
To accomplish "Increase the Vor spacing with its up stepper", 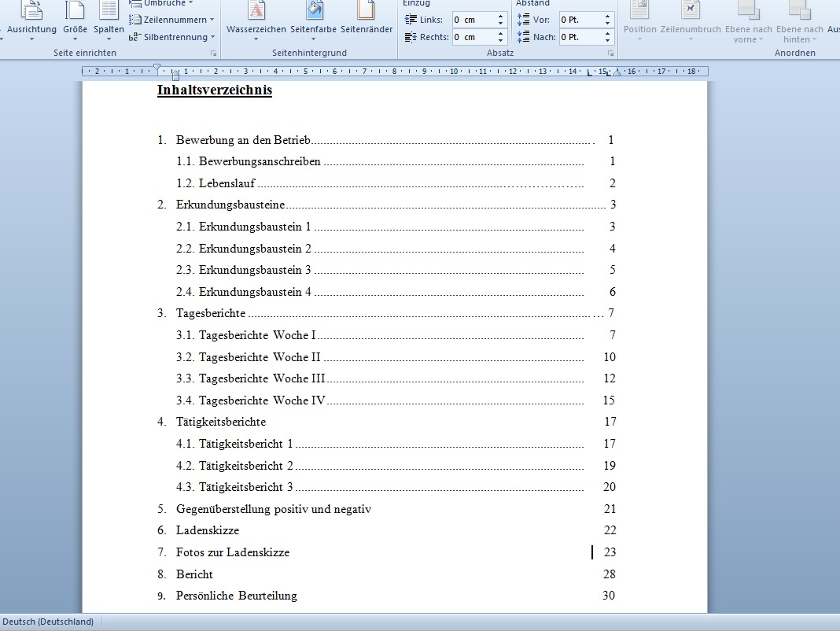I will (x=606, y=17).
